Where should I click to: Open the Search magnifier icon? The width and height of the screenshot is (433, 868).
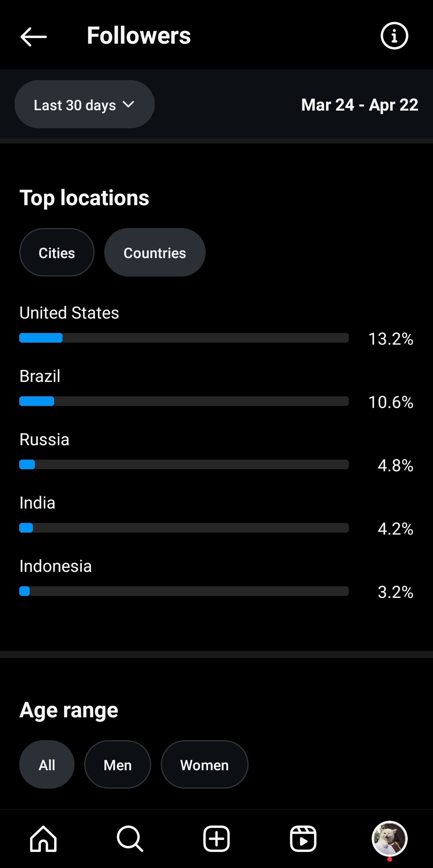(130, 838)
